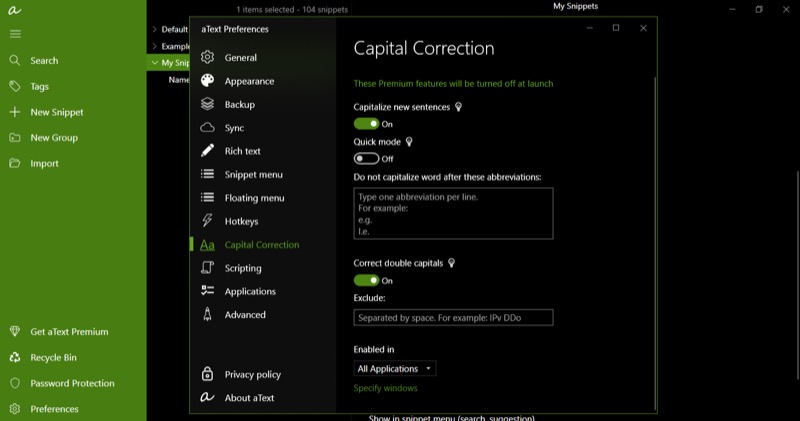This screenshot has width=800, height=421.
Task: Enable the Quick mode toggle
Action: [x=366, y=159]
